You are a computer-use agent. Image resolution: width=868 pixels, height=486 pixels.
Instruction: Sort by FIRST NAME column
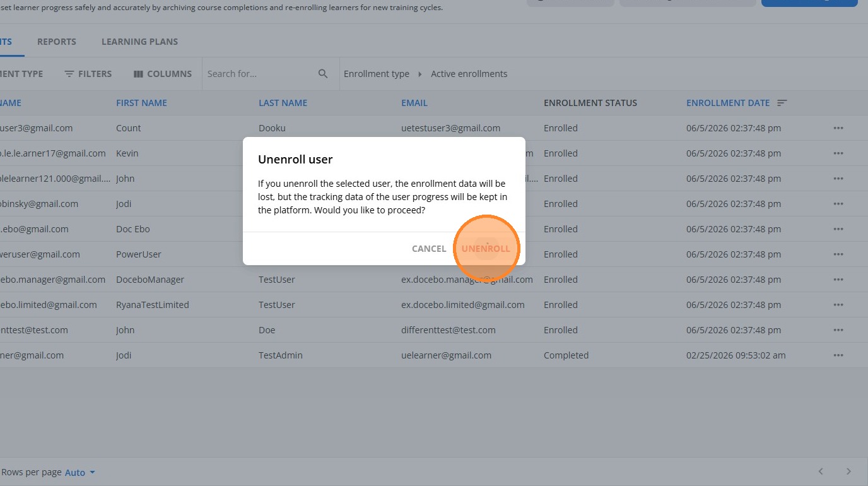[141, 103]
